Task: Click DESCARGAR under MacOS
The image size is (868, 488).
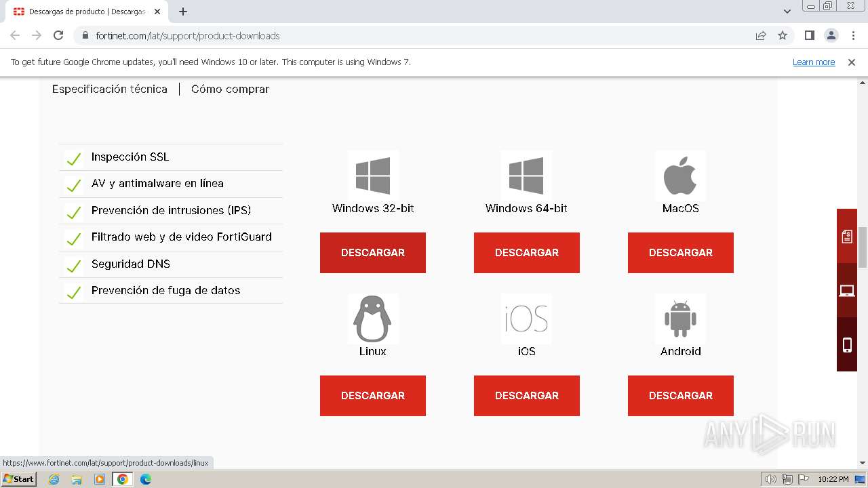Action: click(681, 253)
